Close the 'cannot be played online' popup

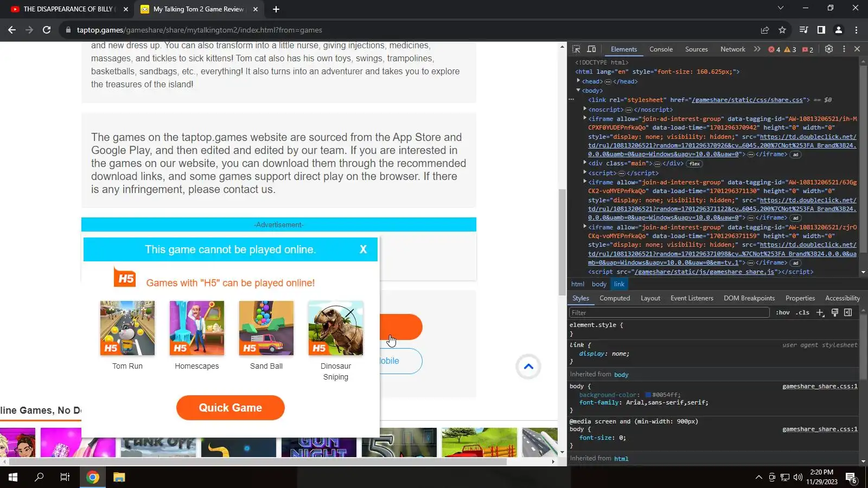click(x=363, y=249)
